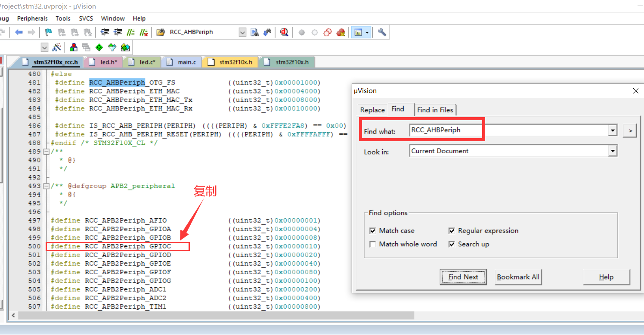
Task: Start the debug session icon
Action: (284, 32)
